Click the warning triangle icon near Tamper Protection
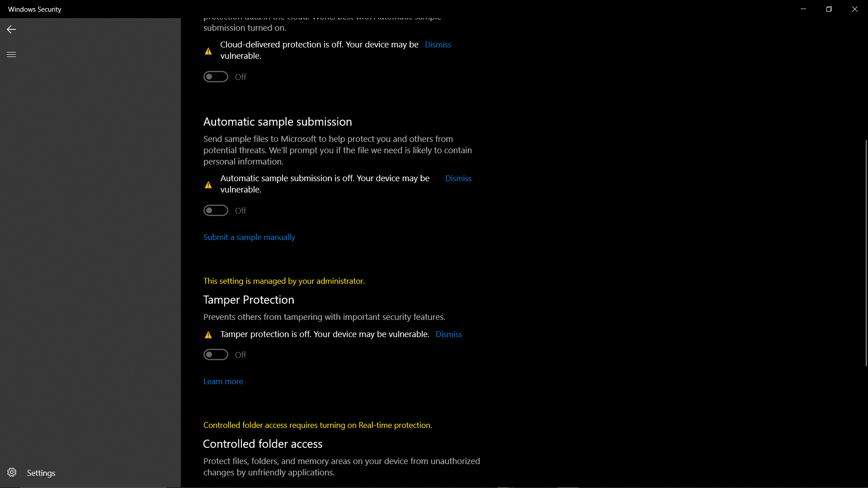The image size is (868, 488). 208,334
